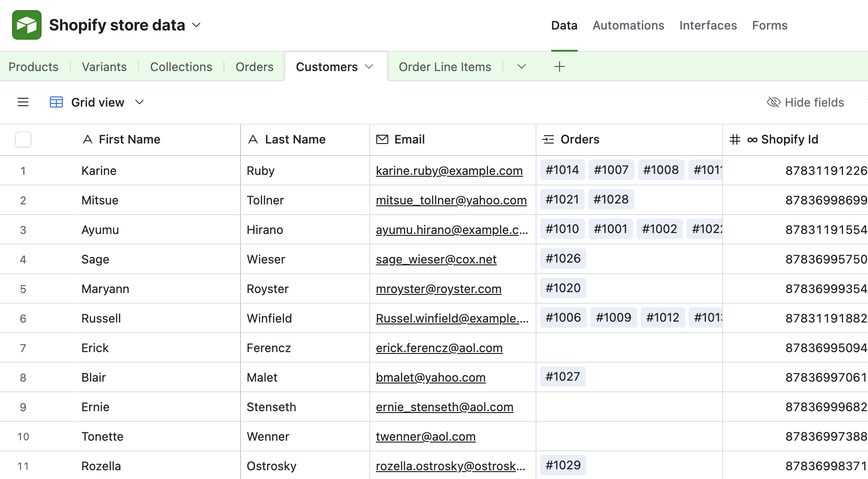Image resolution: width=868 pixels, height=479 pixels.
Task: Click the text field icon beside First Name
Action: coord(87,139)
